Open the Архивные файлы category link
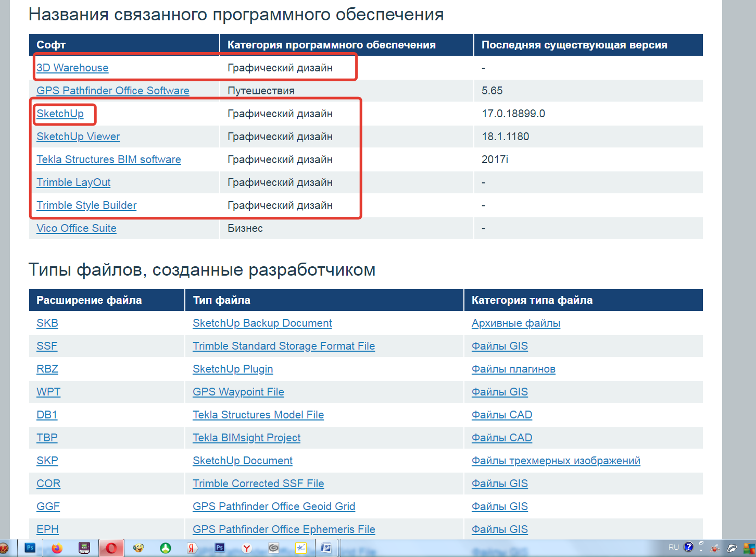Viewport: 756px width, 557px height. click(516, 323)
